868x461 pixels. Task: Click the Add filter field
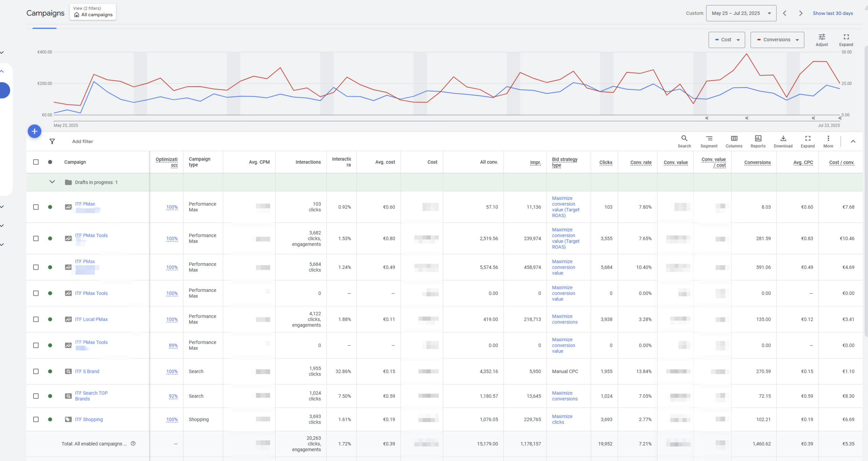click(82, 142)
